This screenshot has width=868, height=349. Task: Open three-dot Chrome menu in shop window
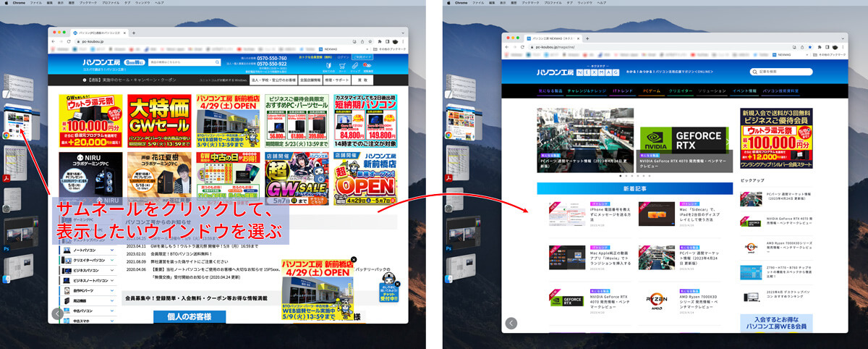point(404,42)
